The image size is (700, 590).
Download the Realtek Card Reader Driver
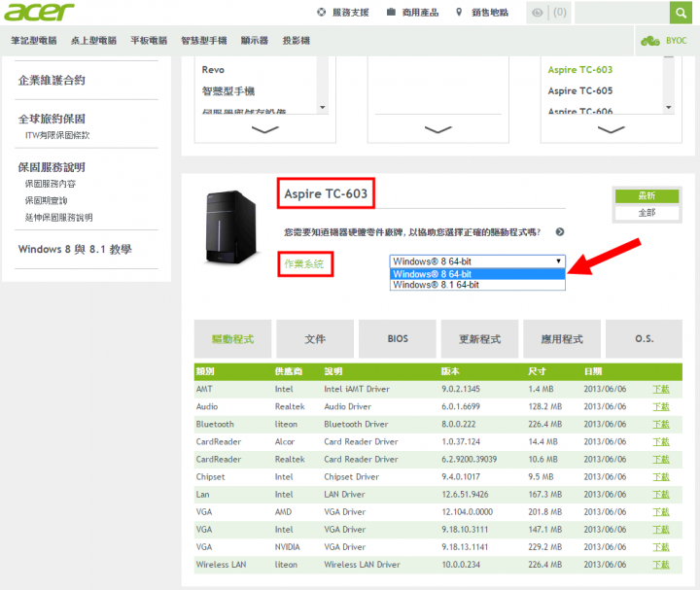tap(661, 459)
